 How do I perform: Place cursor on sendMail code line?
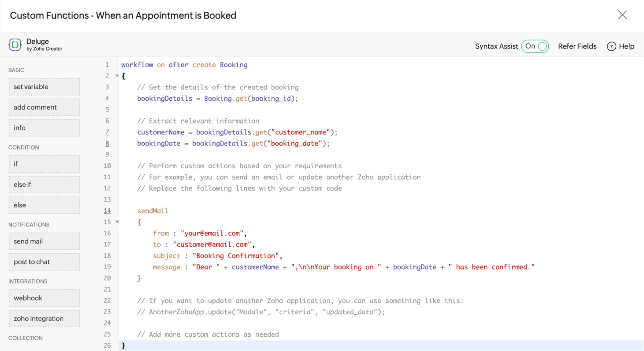coord(153,211)
